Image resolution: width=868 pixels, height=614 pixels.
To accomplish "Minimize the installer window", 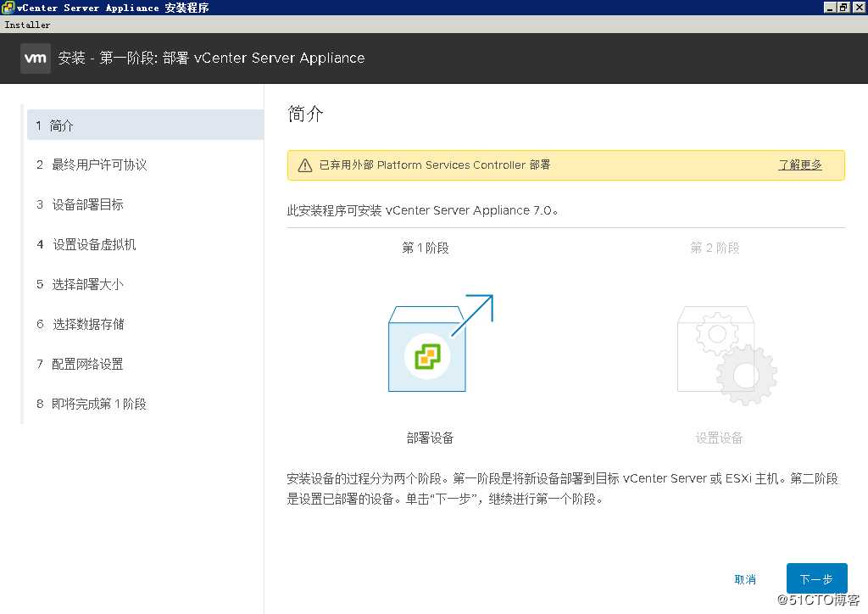I will tap(829, 7).
